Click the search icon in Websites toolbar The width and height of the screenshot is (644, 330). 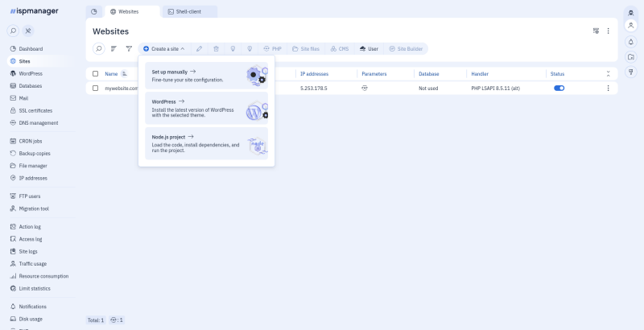(x=98, y=49)
